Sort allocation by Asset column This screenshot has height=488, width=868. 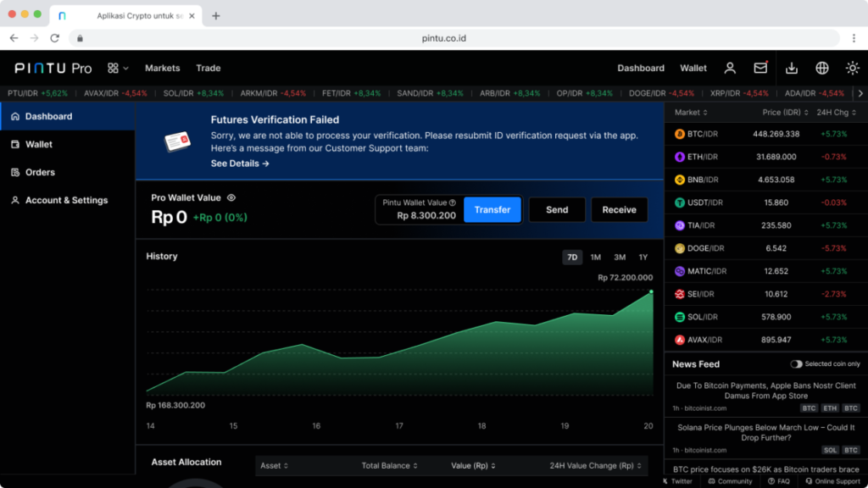[274, 466]
